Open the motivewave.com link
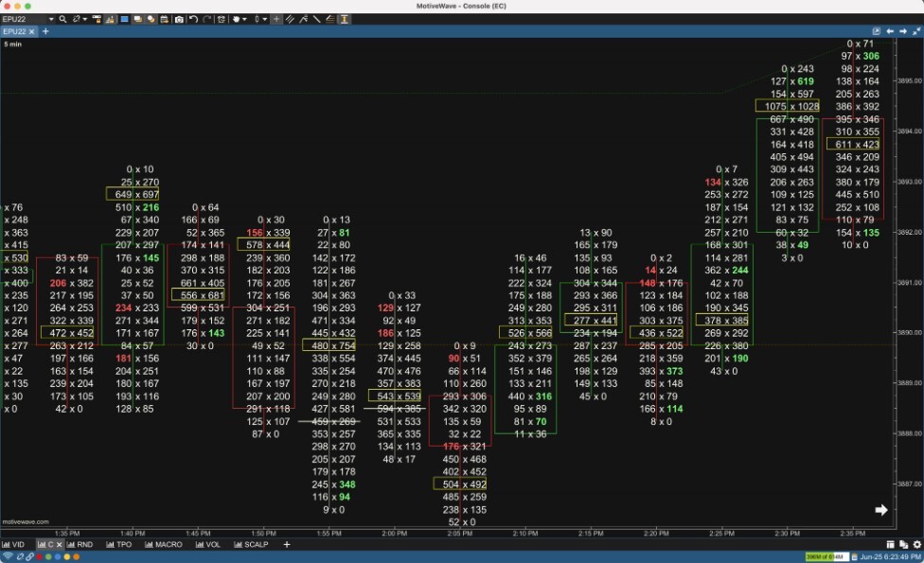This screenshot has height=563, width=924. click(x=26, y=521)
